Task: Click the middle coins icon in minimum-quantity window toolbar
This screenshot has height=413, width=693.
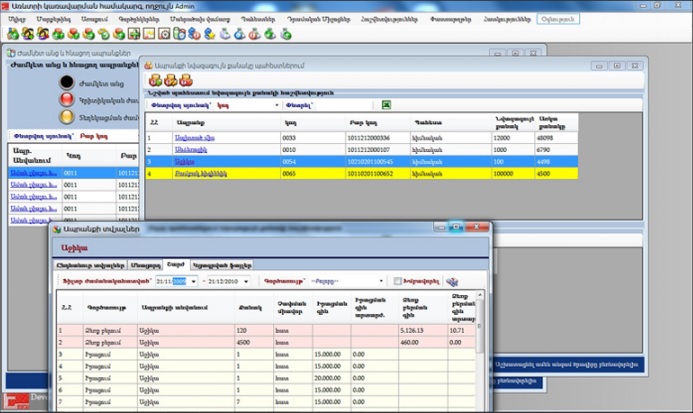Action: tap(171, 80)
